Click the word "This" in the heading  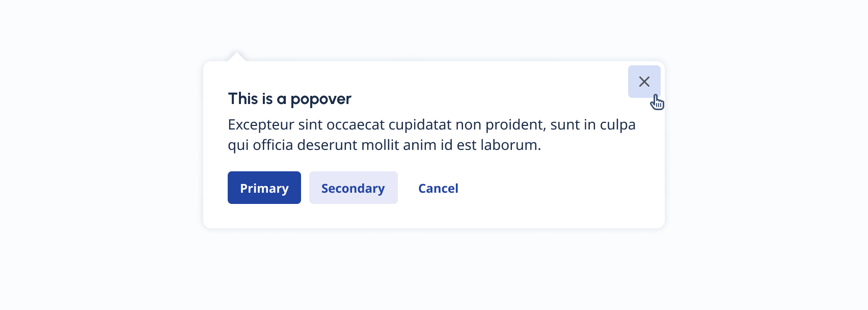tap(243, 98)
